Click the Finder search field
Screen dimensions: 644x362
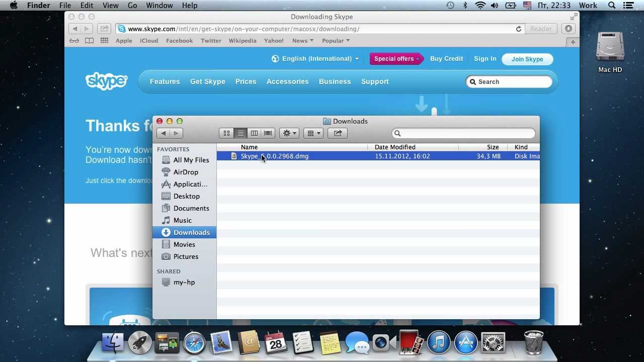click(x=463, y=133)
